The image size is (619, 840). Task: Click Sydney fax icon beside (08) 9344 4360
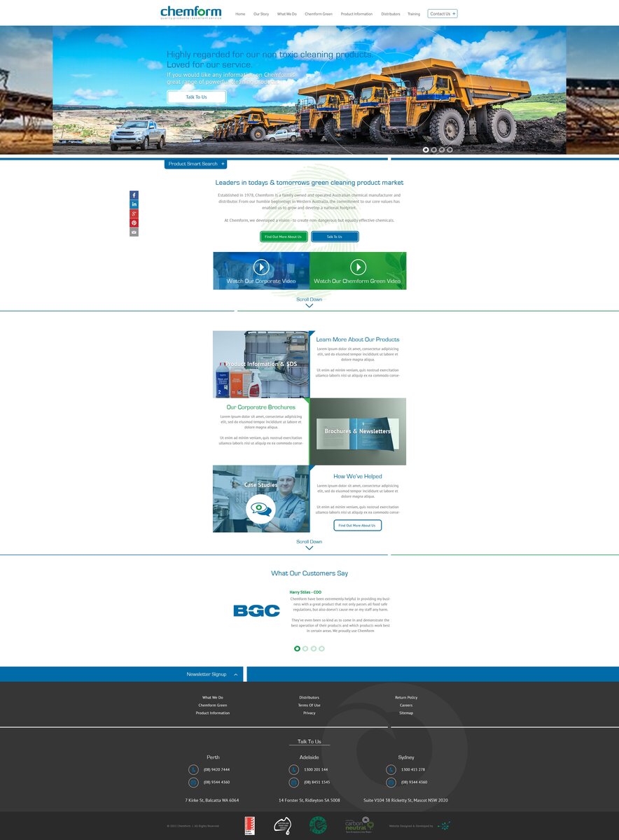(x=391, y=782)
